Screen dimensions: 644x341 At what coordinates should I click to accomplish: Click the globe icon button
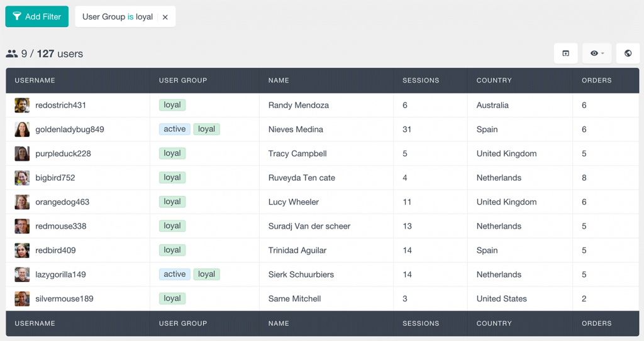pos(628,53)
